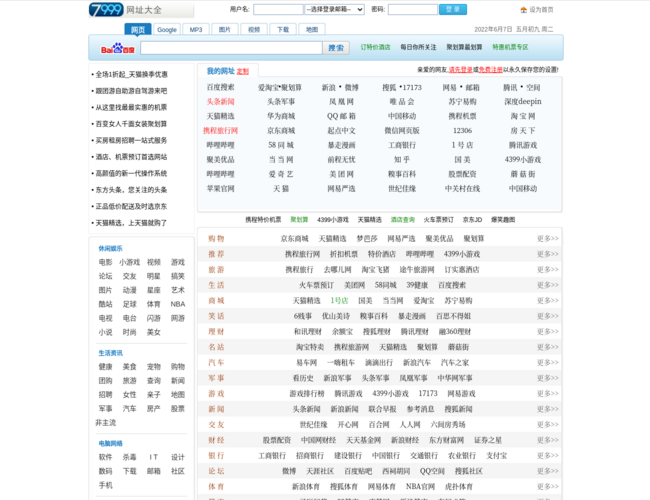Open the login mailbox selection dropdown
Screen dimensions: 650x500
pos(334,9)
